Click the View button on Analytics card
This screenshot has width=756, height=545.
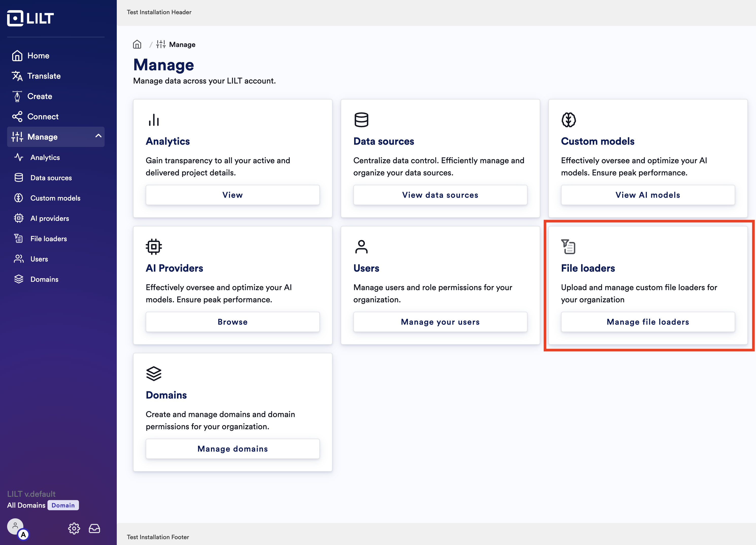(233, 195)
